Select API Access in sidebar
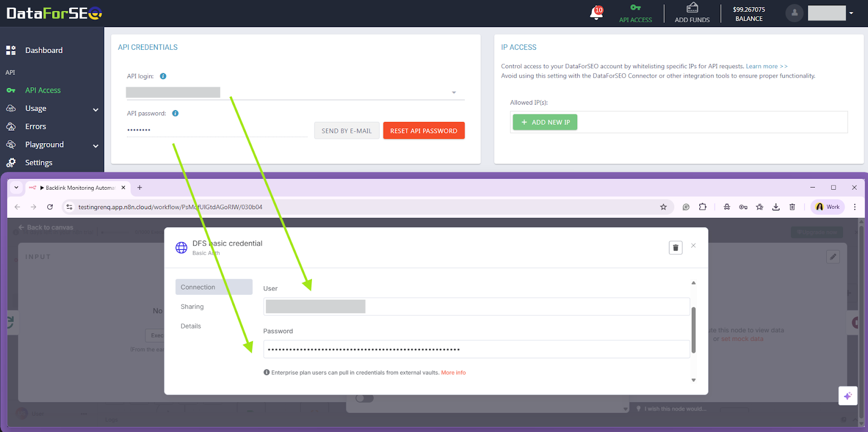 43,90
